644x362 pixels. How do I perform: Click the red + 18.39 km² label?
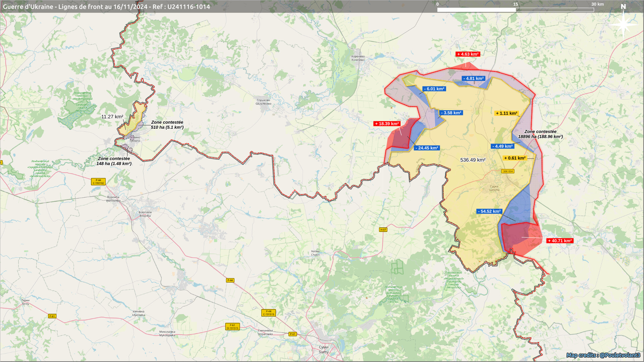point(387,124)
